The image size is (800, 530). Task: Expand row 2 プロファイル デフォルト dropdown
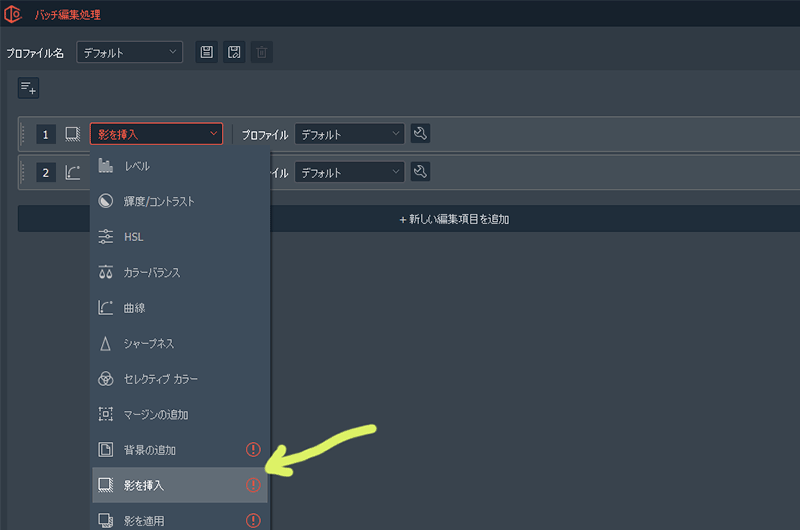[x=350, y=172]
